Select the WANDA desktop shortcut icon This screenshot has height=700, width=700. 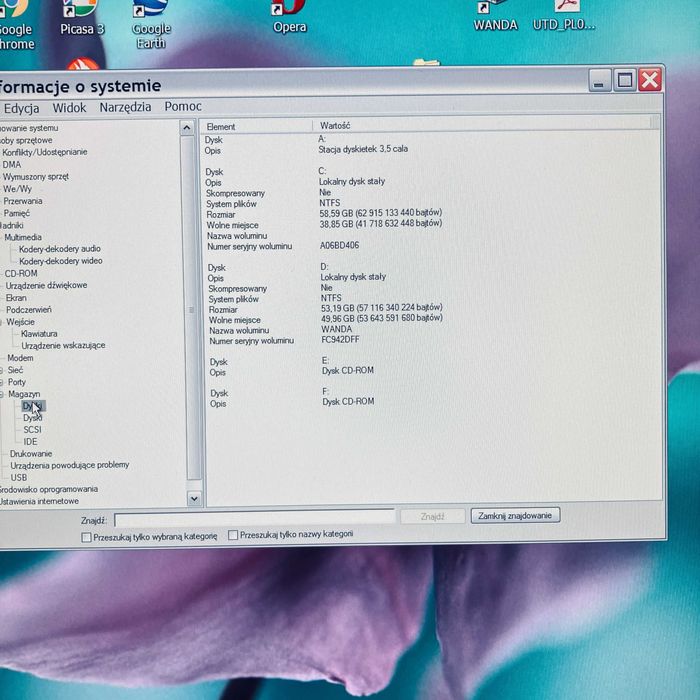[495, 16]
